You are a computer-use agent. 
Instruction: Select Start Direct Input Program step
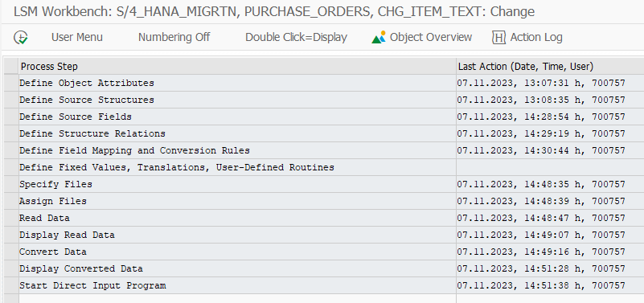(92, 285)
